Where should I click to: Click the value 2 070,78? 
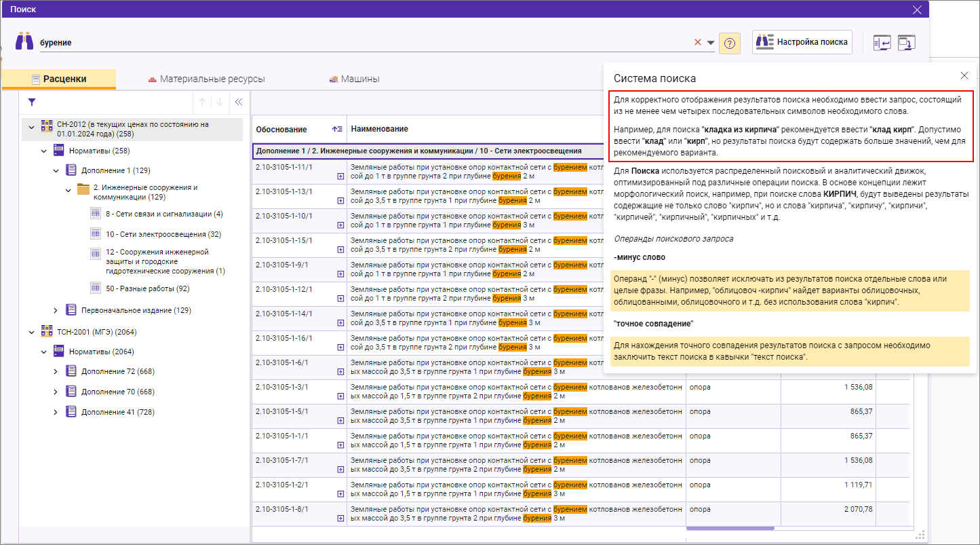point(858,509)
